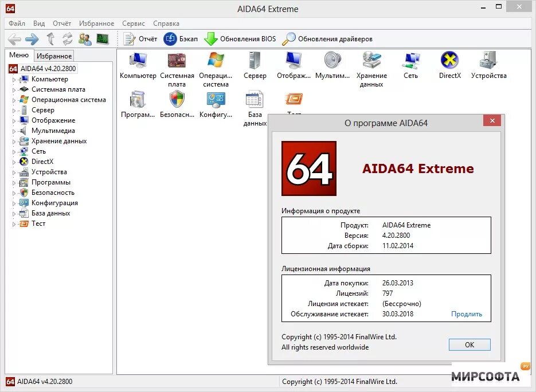Select Тест in the sidebar tree
Screen dimensions: 536x392
pyautogui.click(x=38, y=224)
